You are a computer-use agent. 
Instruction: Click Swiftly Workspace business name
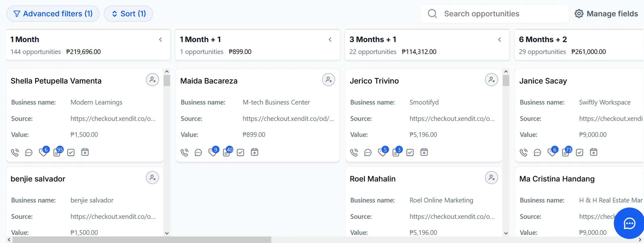605,102
